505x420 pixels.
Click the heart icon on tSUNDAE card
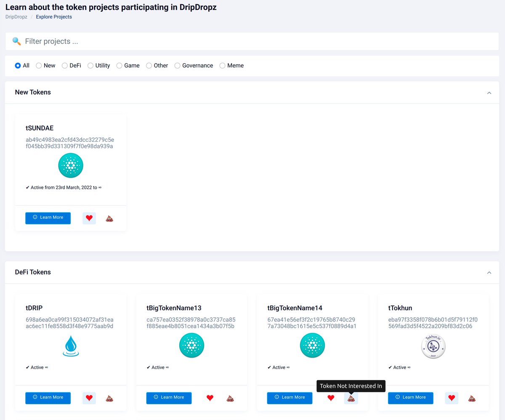(x=89, y=218)
